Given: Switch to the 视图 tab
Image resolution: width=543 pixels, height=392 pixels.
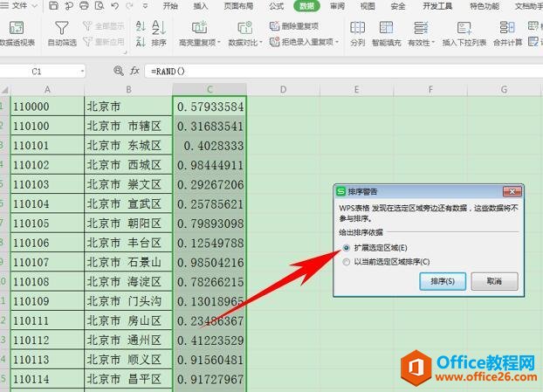Looking at the screenshot, I should click(368, 6).
